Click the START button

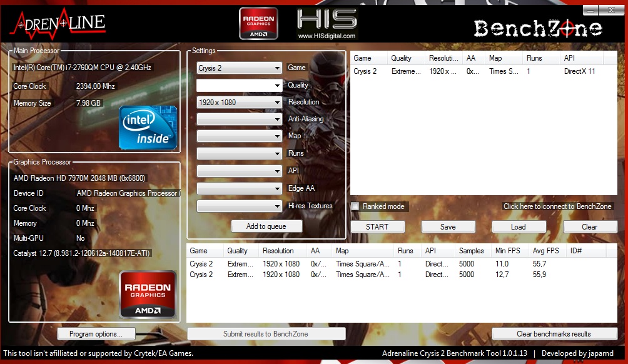point(377,226)
